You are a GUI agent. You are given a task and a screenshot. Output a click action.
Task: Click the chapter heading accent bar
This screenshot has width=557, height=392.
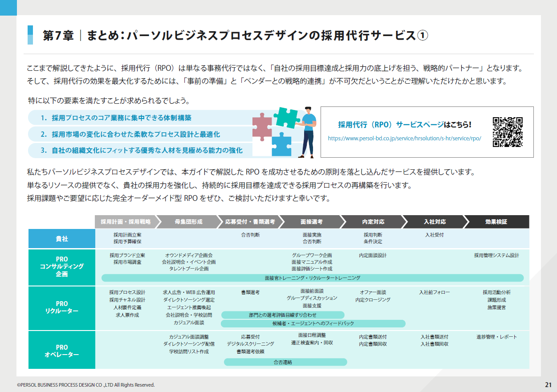pos(31,35)
